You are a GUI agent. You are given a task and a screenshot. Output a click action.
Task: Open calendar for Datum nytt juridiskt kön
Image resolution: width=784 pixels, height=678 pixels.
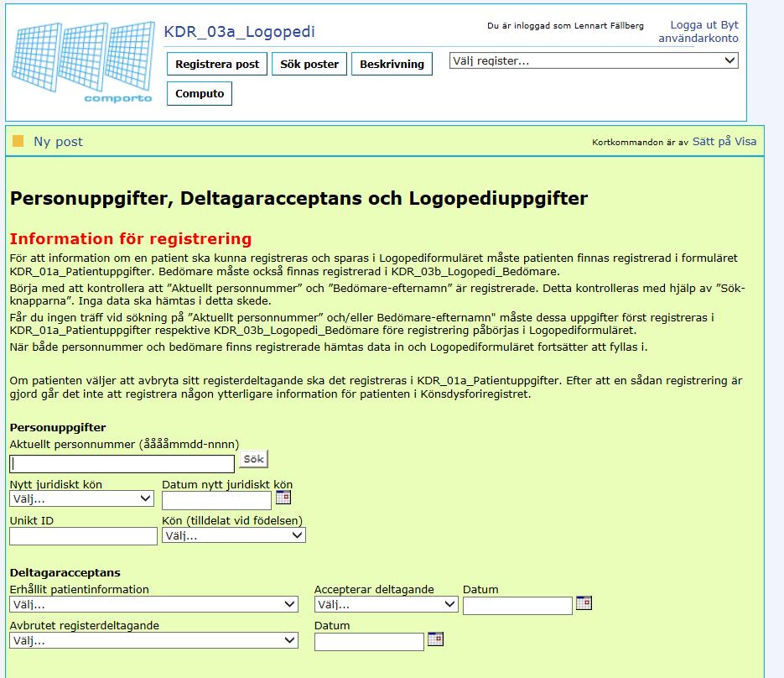(283, 498)
